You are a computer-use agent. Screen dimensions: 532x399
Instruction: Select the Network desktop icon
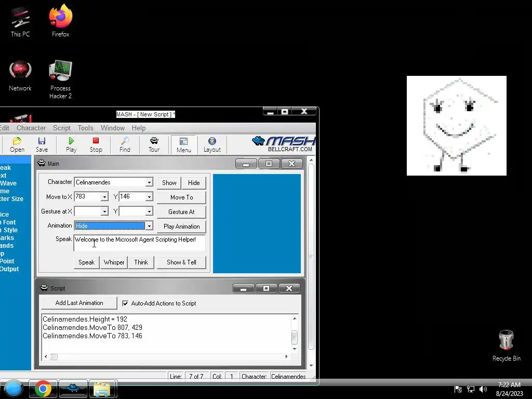tap(20, 76)
